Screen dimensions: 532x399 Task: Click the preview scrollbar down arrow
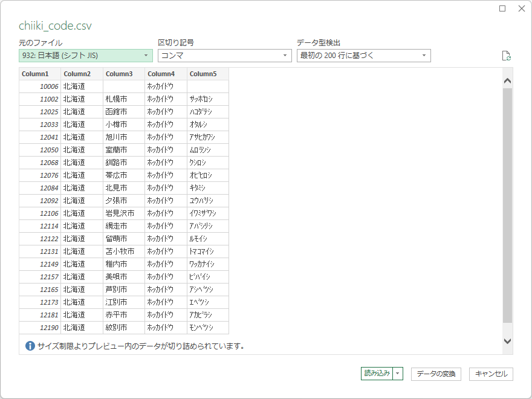click(507, 340)
